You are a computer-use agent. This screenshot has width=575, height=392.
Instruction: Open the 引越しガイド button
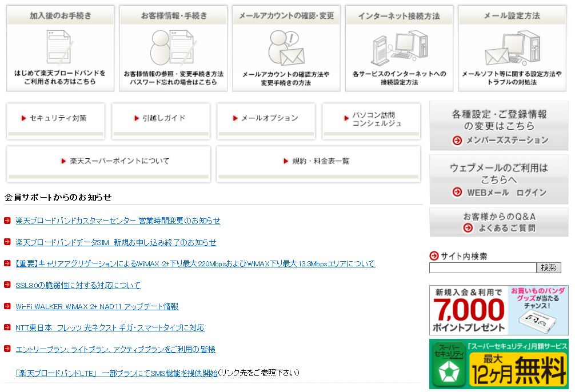pos(161,121)
